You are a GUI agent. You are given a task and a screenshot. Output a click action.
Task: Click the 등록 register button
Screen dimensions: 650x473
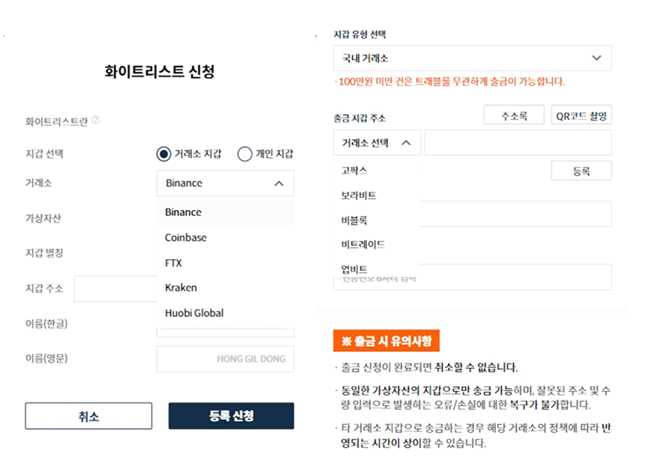581,171
